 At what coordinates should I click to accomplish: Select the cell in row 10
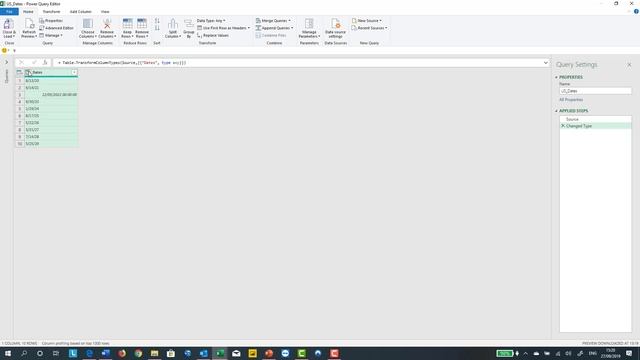tap(51, 144)
